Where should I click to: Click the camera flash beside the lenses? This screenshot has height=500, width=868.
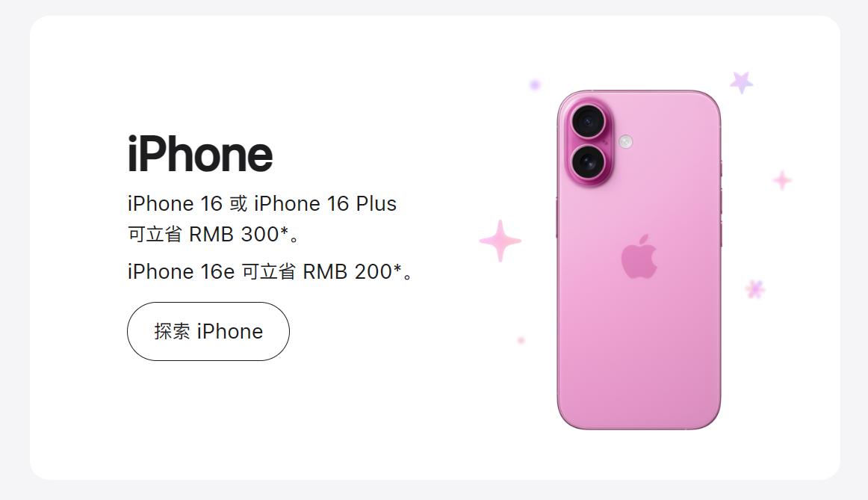click(625, 142)
